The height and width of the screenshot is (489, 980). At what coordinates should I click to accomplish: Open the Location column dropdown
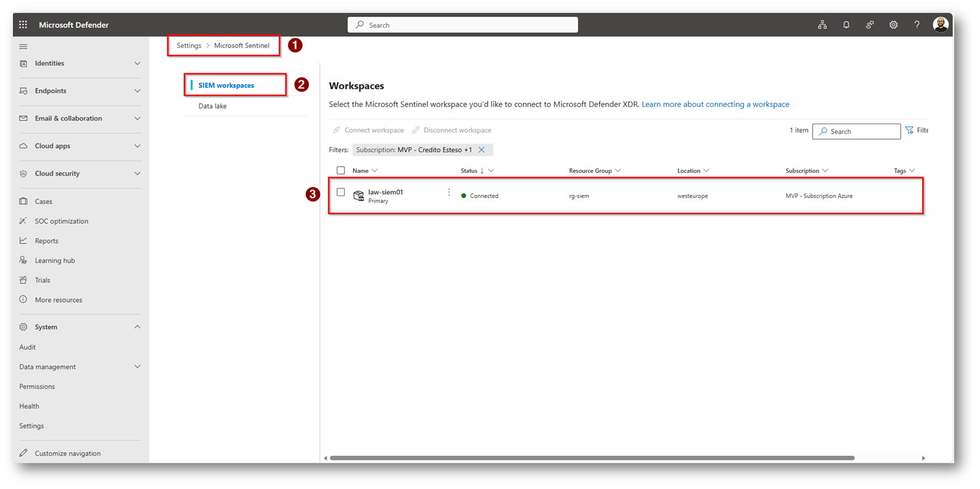[x=706, y=170]
